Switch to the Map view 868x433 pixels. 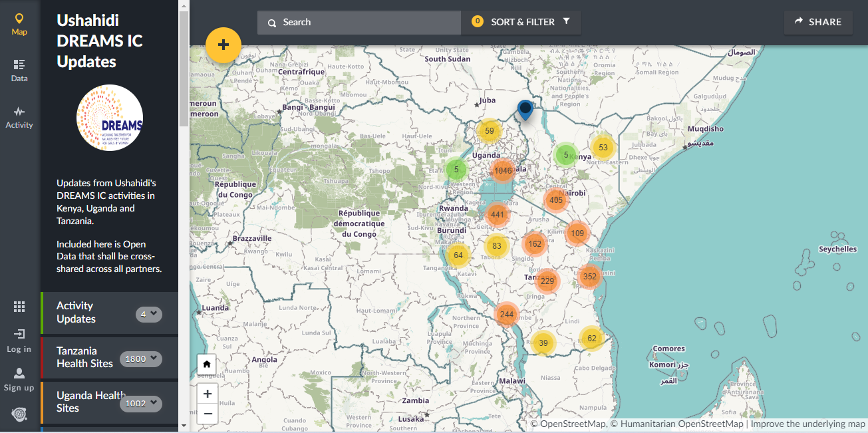point(19,24)
